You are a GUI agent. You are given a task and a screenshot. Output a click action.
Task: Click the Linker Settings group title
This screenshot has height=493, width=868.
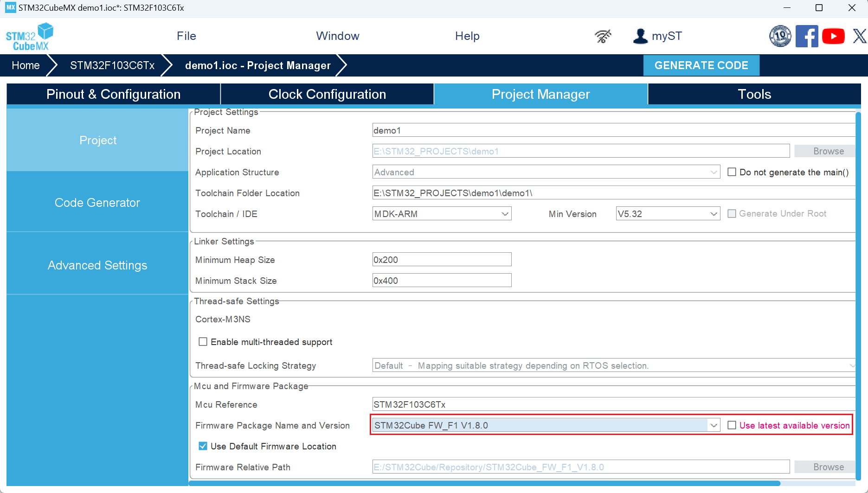point(224,241)
